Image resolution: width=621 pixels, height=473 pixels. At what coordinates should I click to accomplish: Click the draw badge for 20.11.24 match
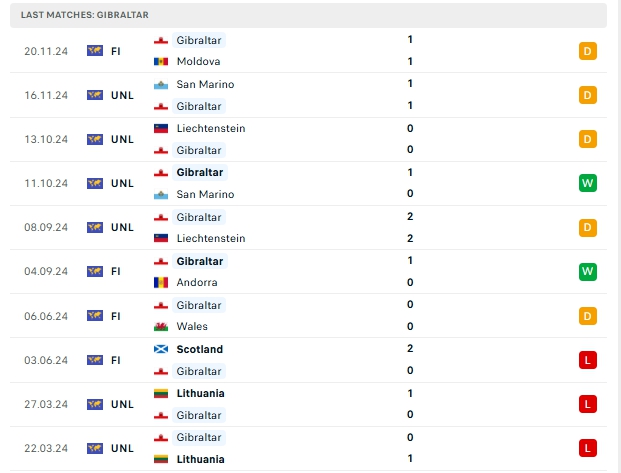(x=587, y=51)
